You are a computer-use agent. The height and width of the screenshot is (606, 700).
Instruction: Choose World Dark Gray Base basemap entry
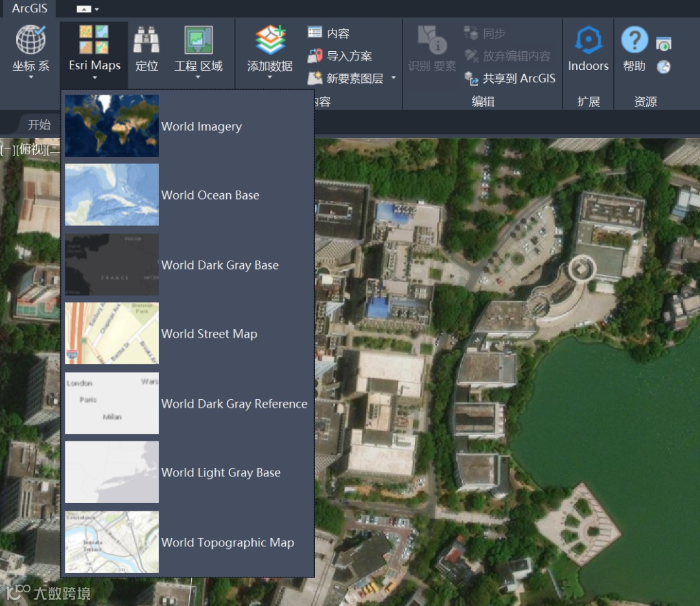point(187,264)
